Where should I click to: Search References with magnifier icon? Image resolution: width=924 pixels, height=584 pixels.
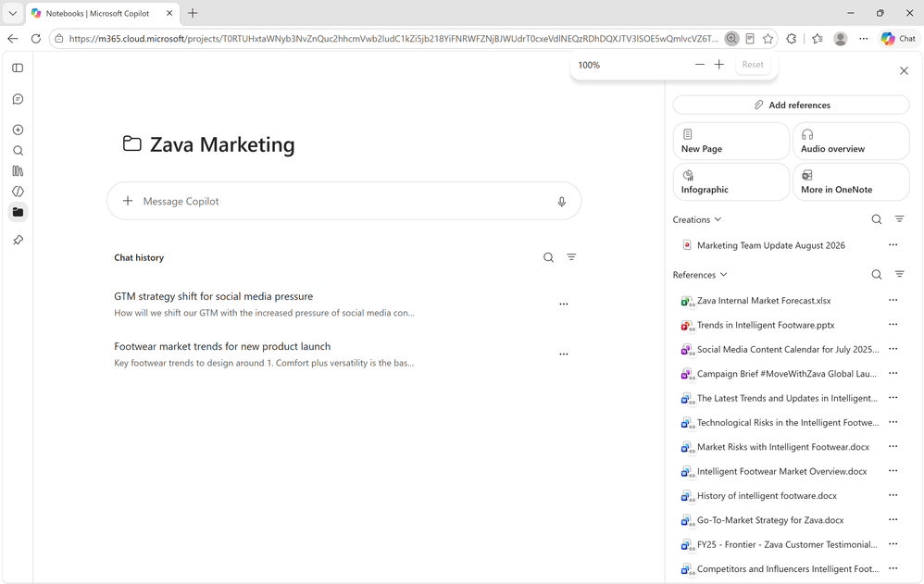click(x=876, y=275)
